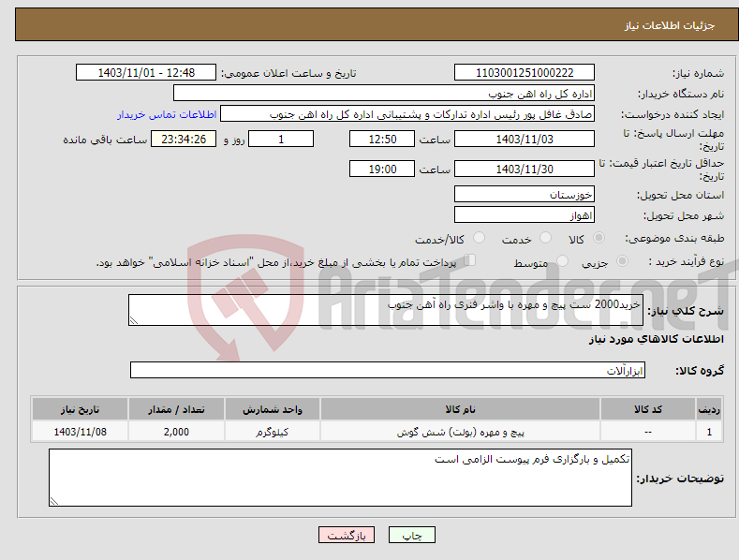Image resolution: width=739 pixels, height=560 pixels.
Task: Click the response deadline date 1403/11/03
Action: click(x=525, y=139)
